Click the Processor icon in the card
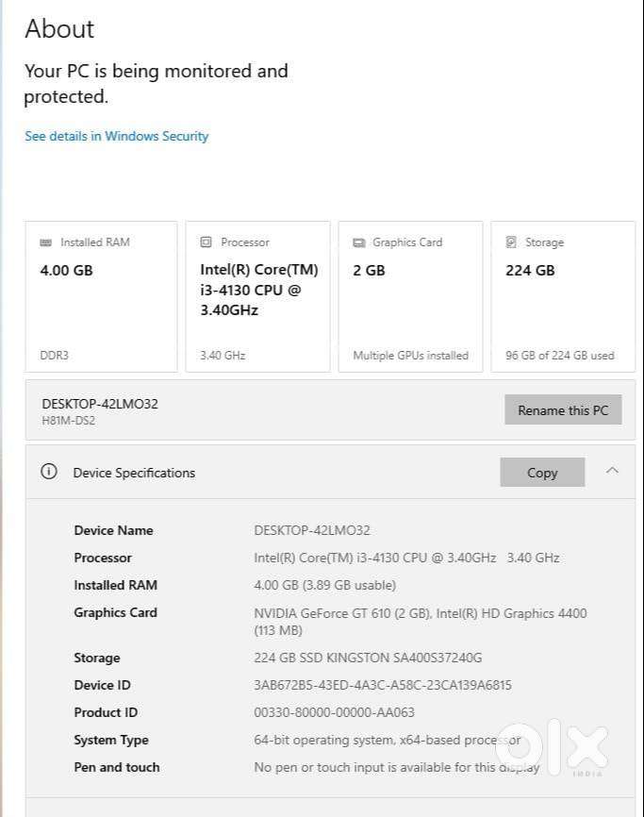Screen dimensions: 644x817 (x=206, y=242)
